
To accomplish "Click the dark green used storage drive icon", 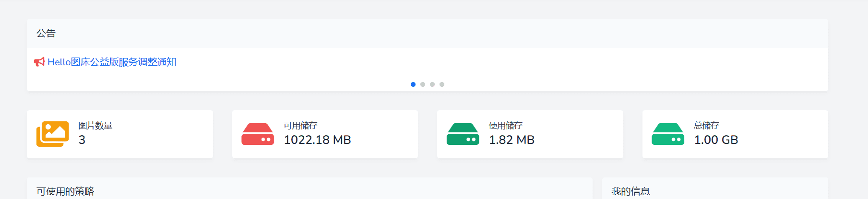I will point(463,134).
